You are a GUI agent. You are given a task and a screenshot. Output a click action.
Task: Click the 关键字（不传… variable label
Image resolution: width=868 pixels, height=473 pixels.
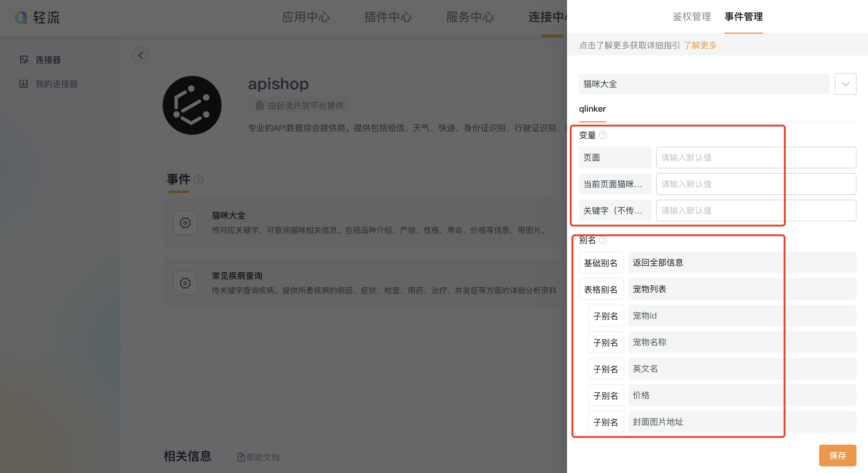pyautogui.click(x=615, y=211)
